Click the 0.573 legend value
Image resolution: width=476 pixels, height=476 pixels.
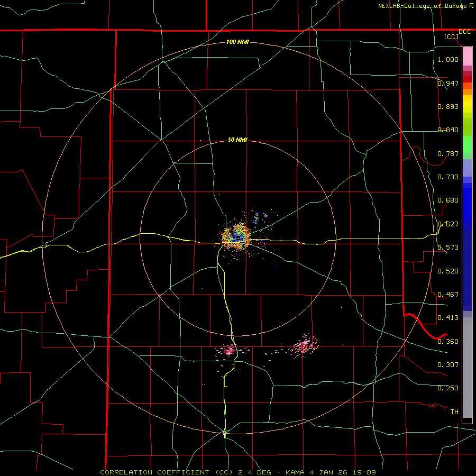[x=448, y=248]
